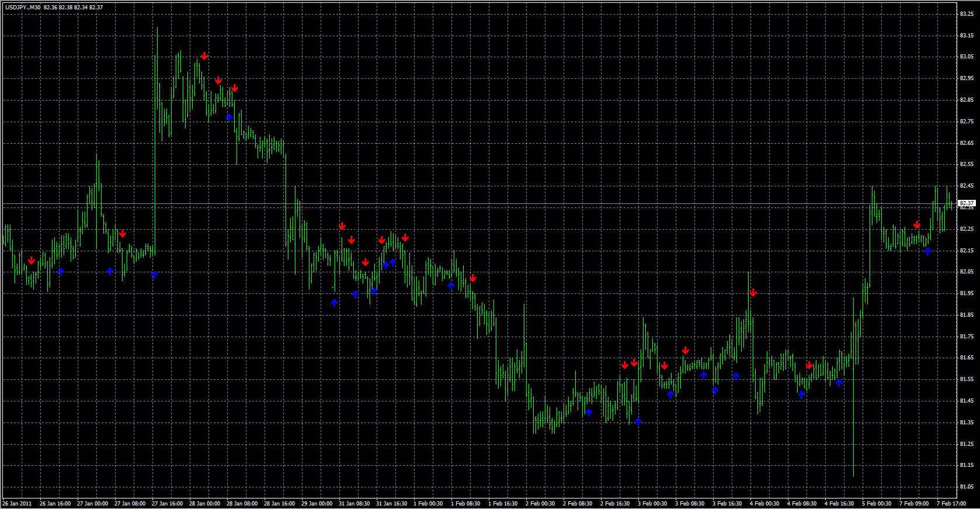Image resolution: width=980 pixels, height=509 pixels.
Task: Click the blue up arrow near the 82.75 level
Action: point(229,117)
